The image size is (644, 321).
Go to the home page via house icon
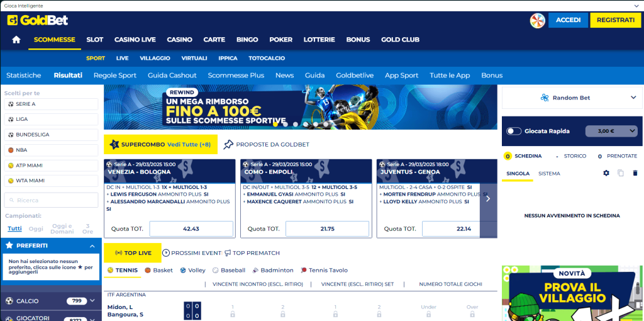pyautogui.click(x=16, y=40)
